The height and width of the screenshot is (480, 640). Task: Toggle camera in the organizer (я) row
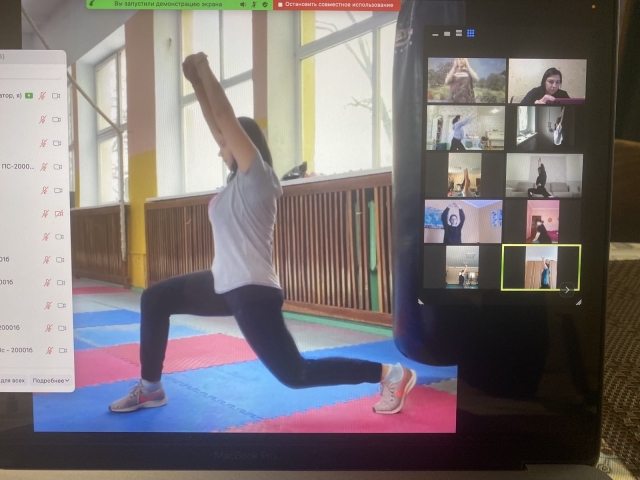click(x=56, y=96)
